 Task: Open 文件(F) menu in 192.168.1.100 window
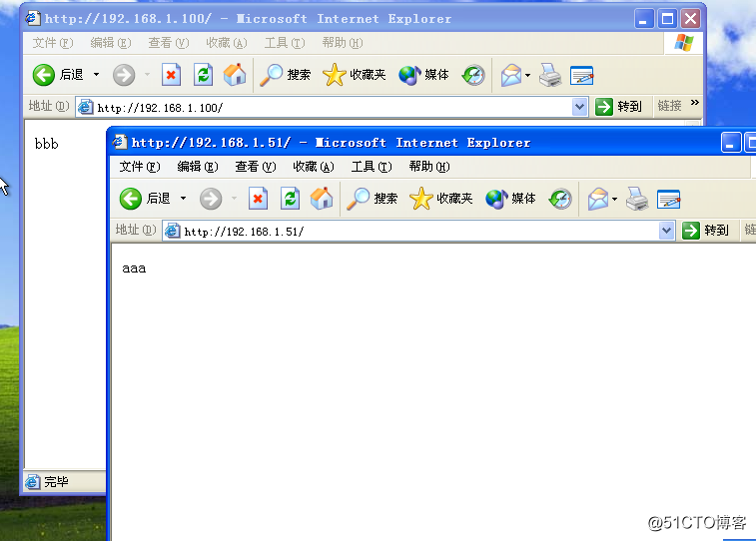pyautogui.click(x=53, y=43)
